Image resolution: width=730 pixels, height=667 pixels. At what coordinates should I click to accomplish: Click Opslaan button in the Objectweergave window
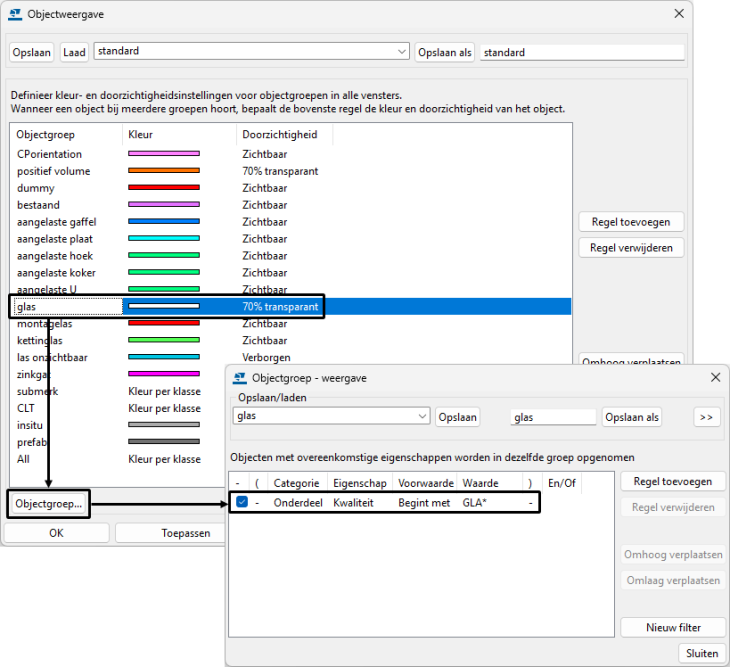[x=32, y=52]
